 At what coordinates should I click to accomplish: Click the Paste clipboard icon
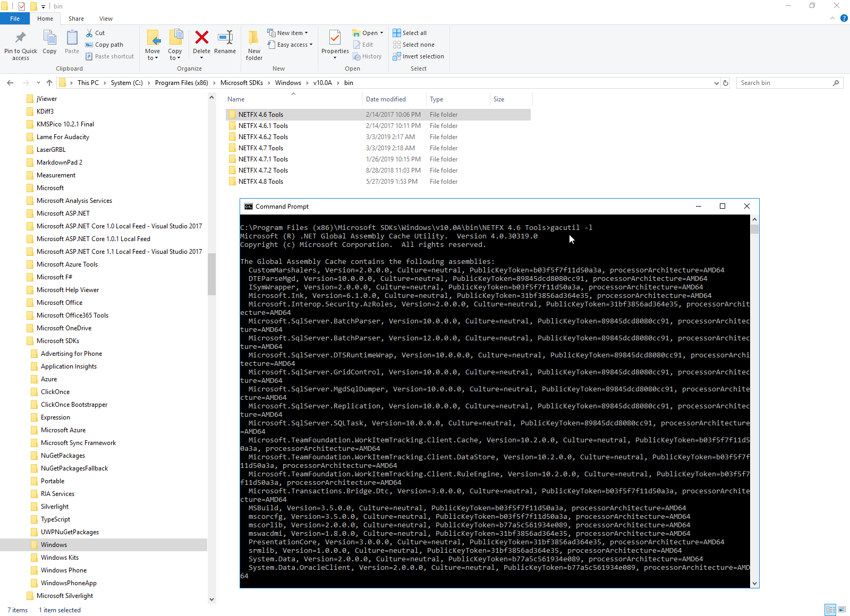click(72, 38)
